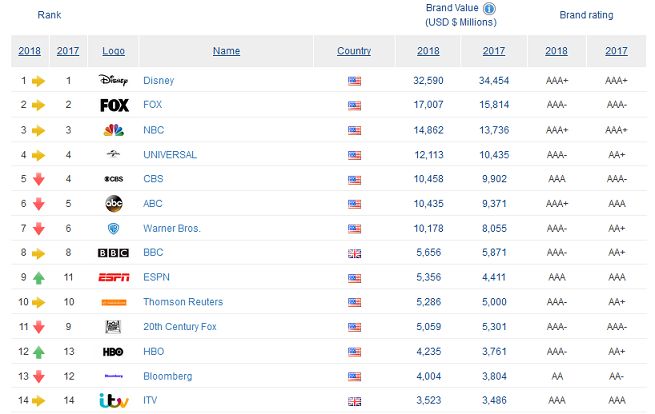655x414 pixels.
Task: Click the Disney name link
Action: [x=158, y=80]
